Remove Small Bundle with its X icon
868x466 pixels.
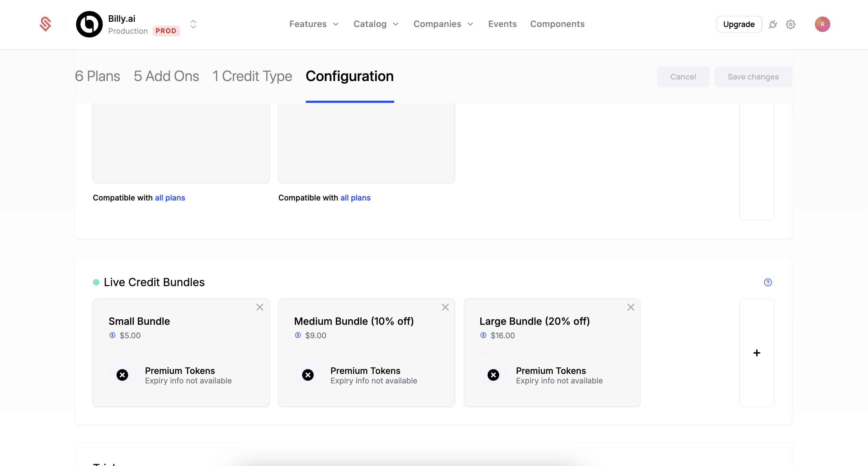tap(259, 307)
